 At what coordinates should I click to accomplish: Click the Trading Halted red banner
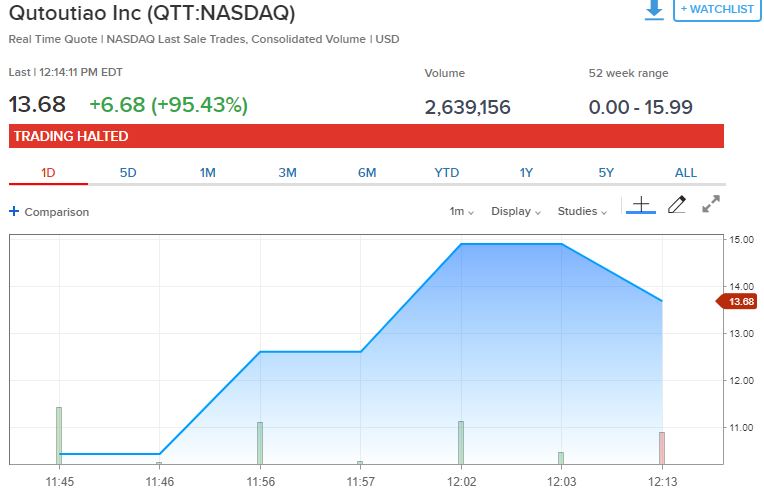pyautogui.click(x=366, y=136)
